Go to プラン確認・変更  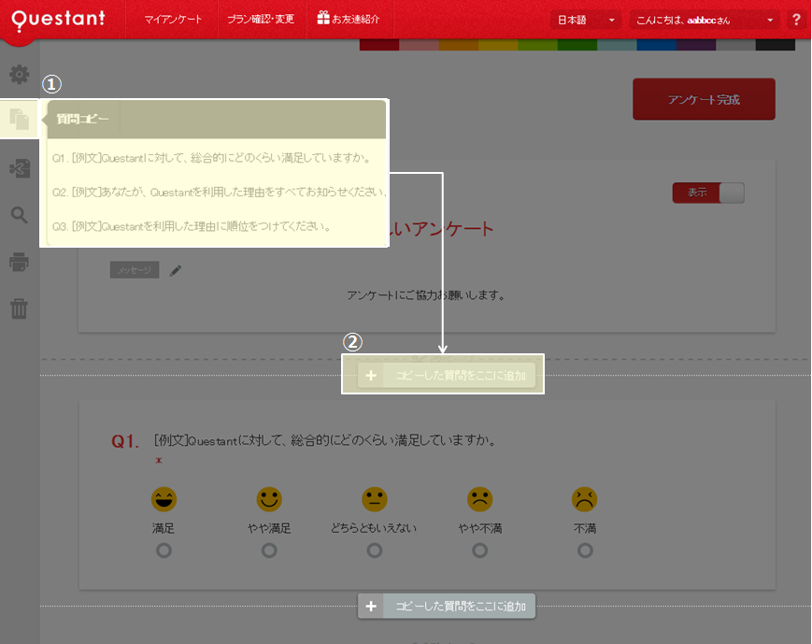261,20
